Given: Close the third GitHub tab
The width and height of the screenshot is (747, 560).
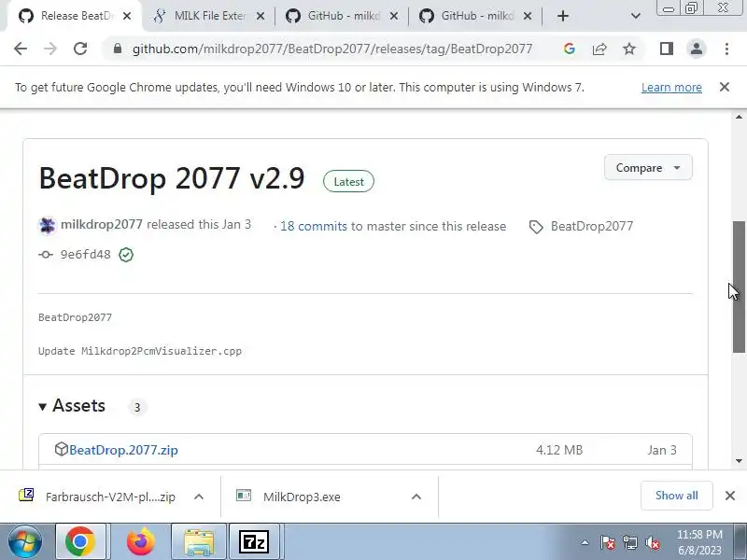Looking at the screenshot, I should [x=393, y=16].
